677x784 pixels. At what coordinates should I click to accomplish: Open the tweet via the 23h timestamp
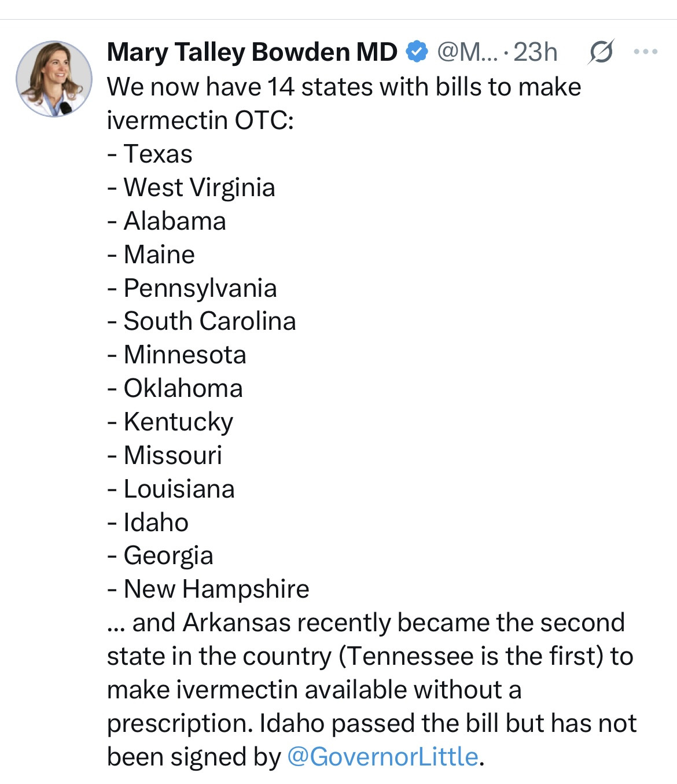(x=535, y=52)
